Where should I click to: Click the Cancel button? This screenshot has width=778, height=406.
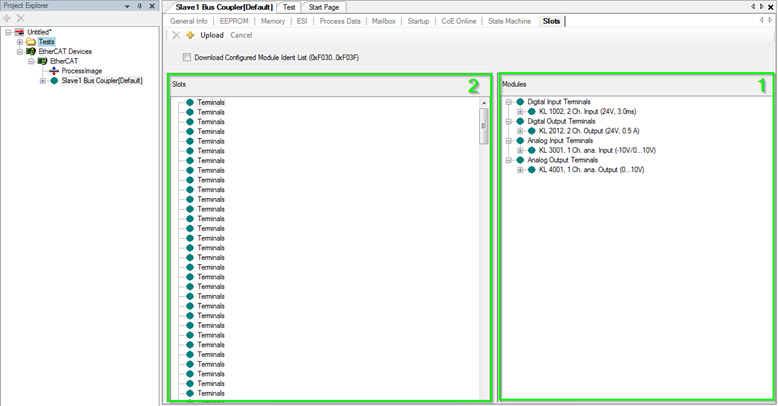tap(241, 35)
